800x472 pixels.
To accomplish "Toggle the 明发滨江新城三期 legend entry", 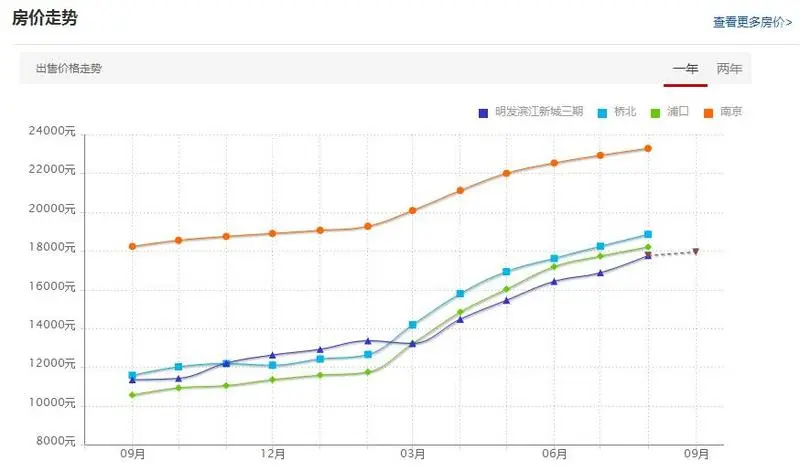I will pyautogui.click(x=531, y=112).
